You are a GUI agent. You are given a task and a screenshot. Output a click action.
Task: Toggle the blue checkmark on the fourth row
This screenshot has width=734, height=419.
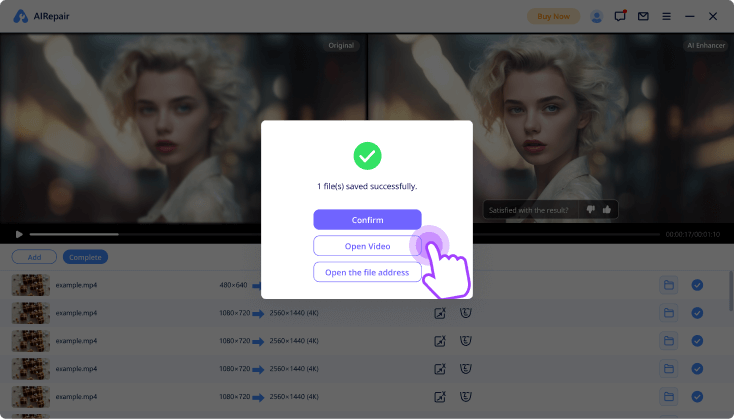coord(697,369)
